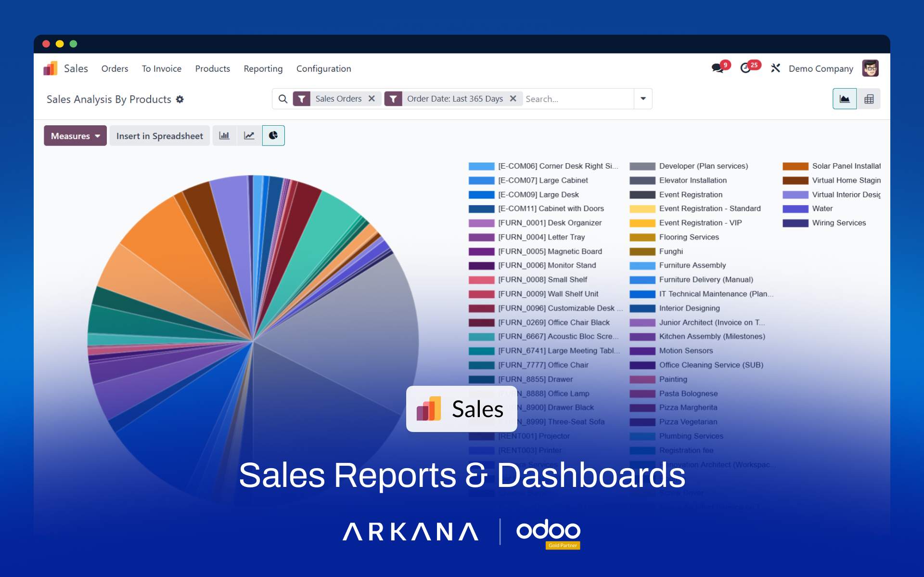Image resolution: width=924 pixels, height=577 pixels.
Task: Toggle the Large Cabinet legend color swatch
Action: [x=481, y=181]
